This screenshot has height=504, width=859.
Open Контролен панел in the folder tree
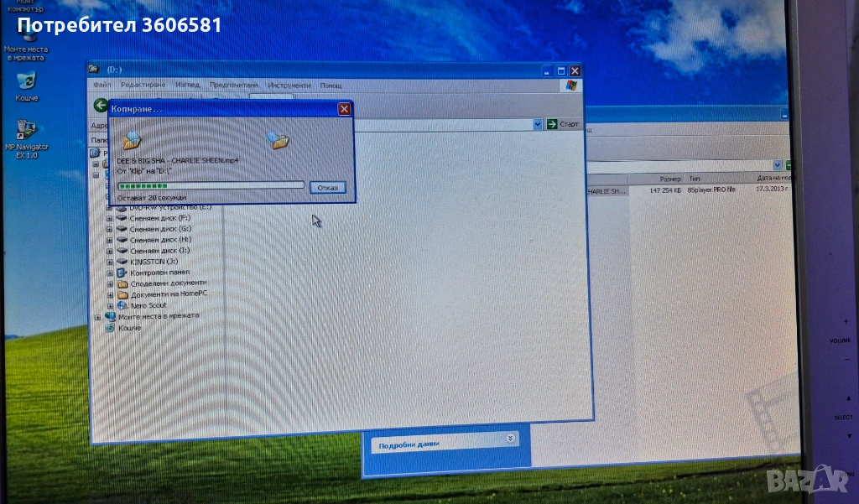[159, 273]
